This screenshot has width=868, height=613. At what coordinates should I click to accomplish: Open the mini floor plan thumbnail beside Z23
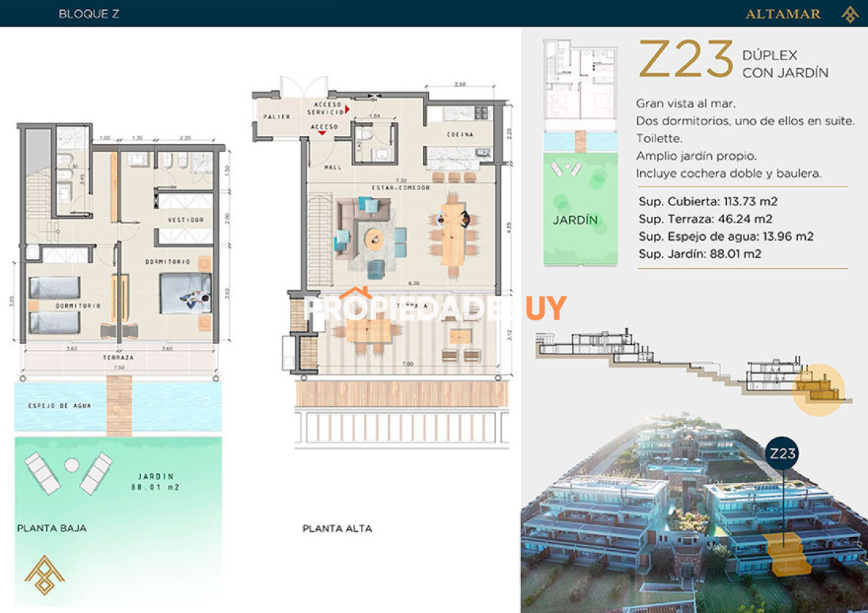tap(581, 153)
